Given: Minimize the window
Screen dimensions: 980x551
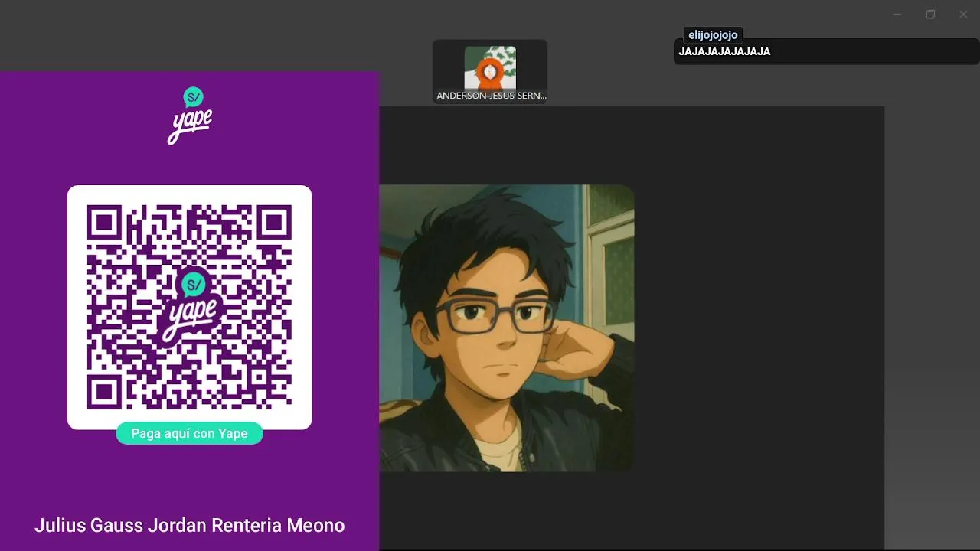Looking at the screenshot, I should pos(897,15).
